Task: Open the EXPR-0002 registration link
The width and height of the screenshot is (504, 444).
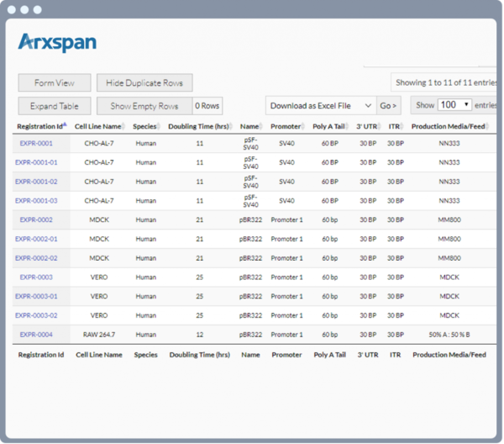Action: tap(36, 219)
